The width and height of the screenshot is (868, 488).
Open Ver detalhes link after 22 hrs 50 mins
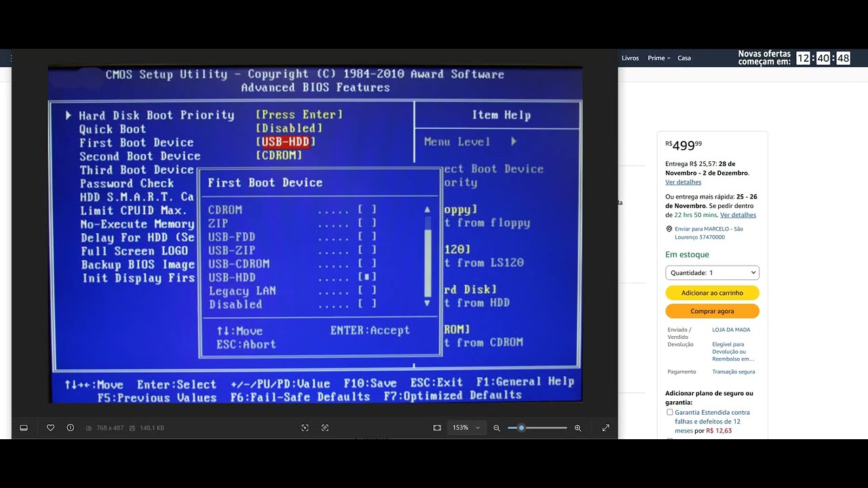click(738, 215)
